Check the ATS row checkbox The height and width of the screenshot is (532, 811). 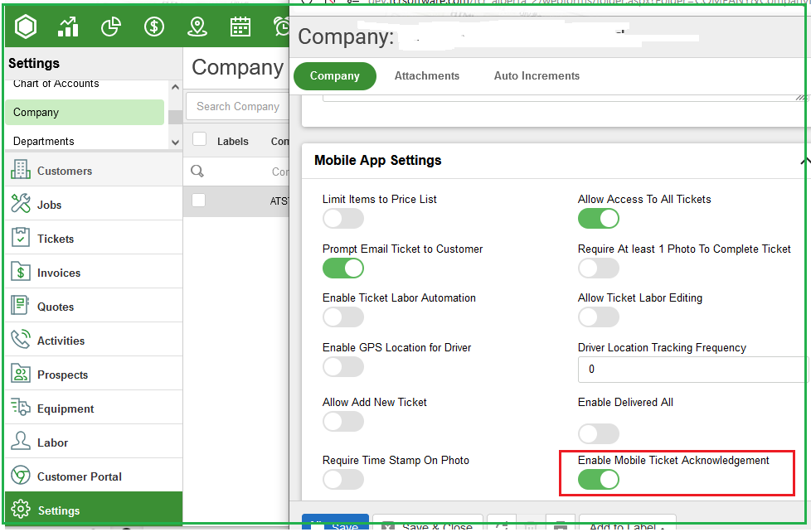pyautogui.click(x=199, y=200)
